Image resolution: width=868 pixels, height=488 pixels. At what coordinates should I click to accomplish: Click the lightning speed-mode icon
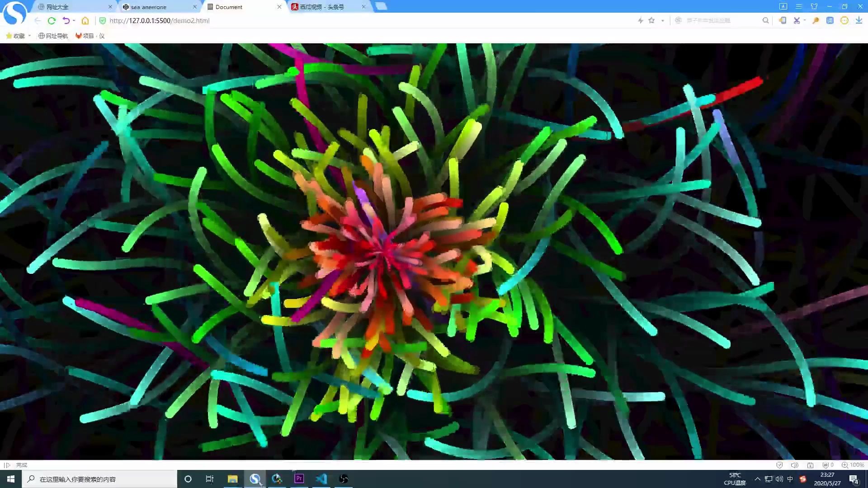pos(640,20)
